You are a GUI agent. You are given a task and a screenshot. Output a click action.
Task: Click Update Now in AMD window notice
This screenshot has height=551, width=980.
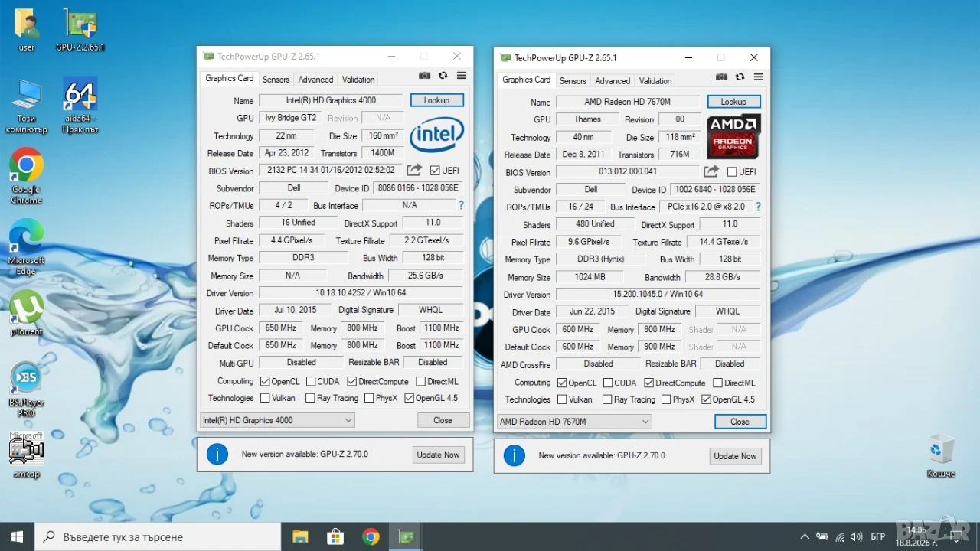point(736,456)
